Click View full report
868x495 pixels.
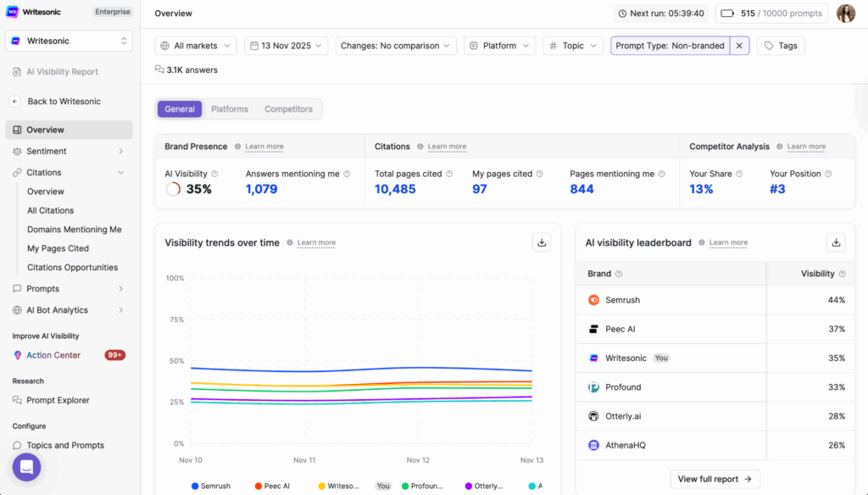point(715,479)
